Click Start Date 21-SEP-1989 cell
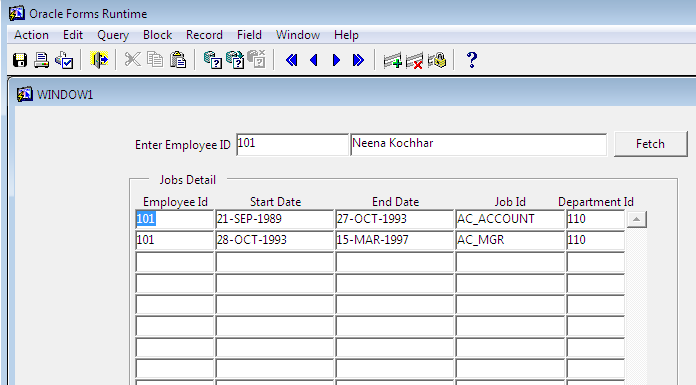The height and width of the screenshot is (385, 696). [x=274, y=219]
